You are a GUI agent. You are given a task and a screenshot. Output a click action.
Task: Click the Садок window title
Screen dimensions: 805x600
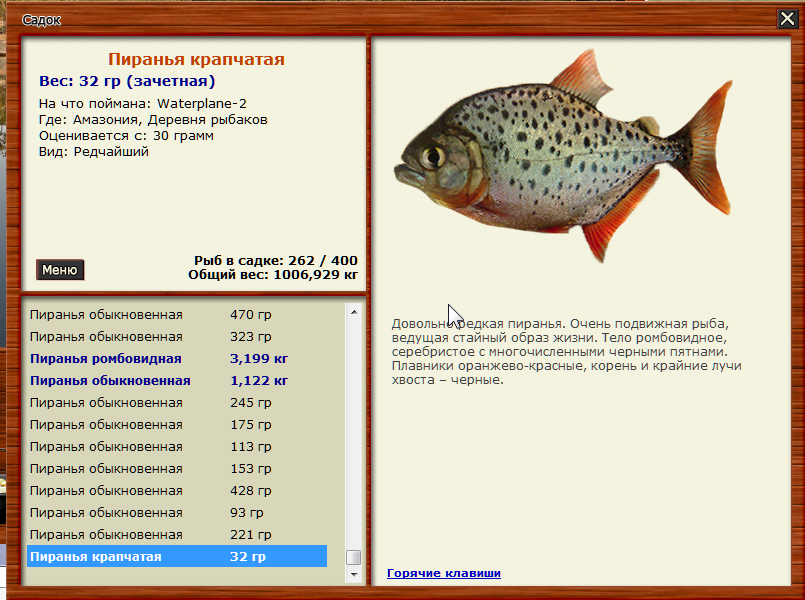(x=41, y=20)
